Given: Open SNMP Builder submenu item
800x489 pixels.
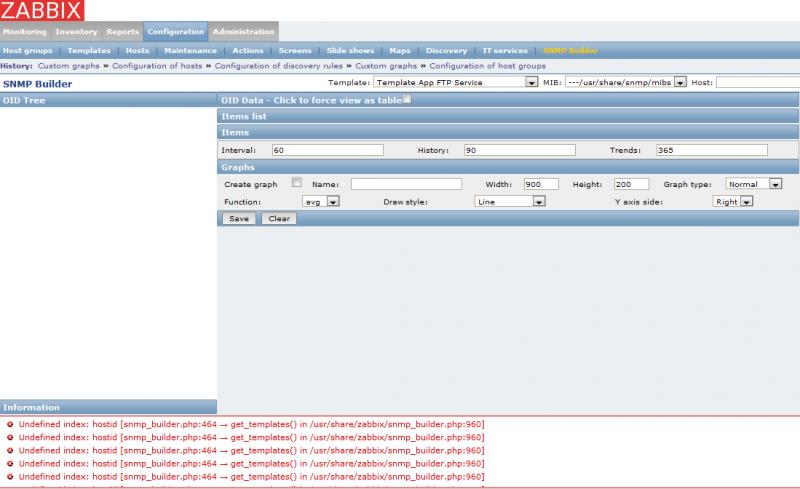Looking at the screenshot, I should (x=570, y=51).
